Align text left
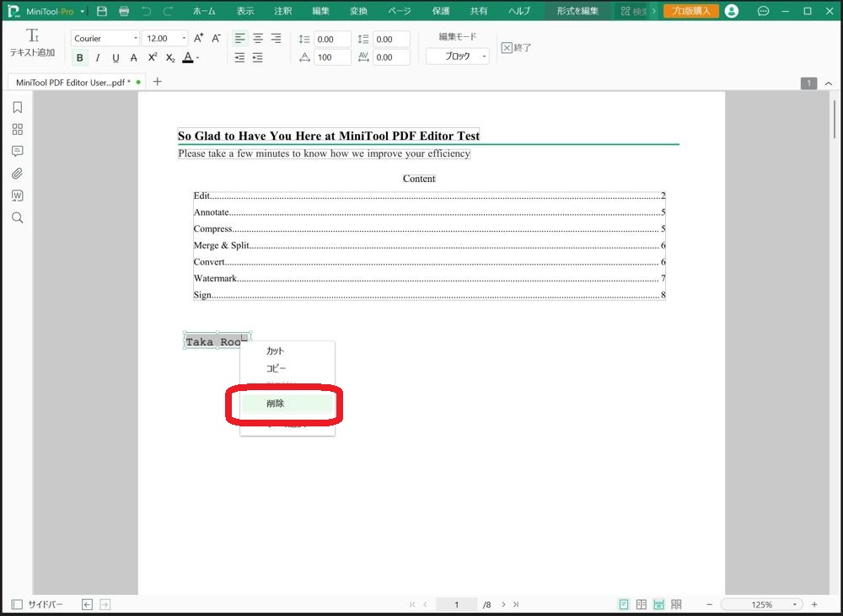This screenshot has height=616, width=843. pyautogui.click(x=239, y=38)
